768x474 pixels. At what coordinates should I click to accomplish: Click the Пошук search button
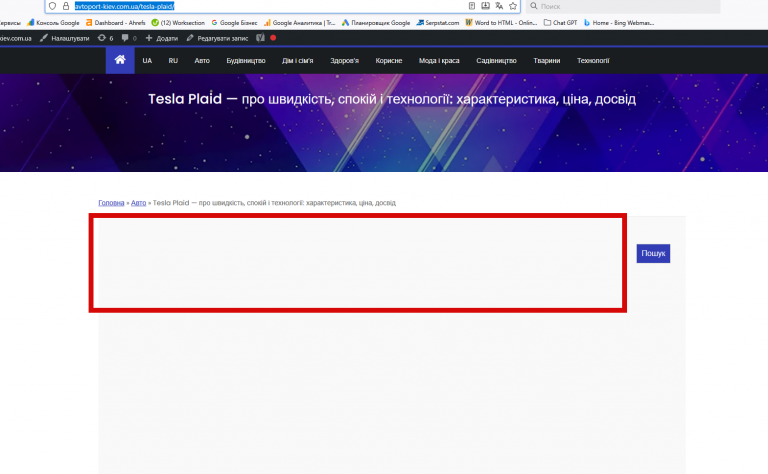[x=653, y=253]
